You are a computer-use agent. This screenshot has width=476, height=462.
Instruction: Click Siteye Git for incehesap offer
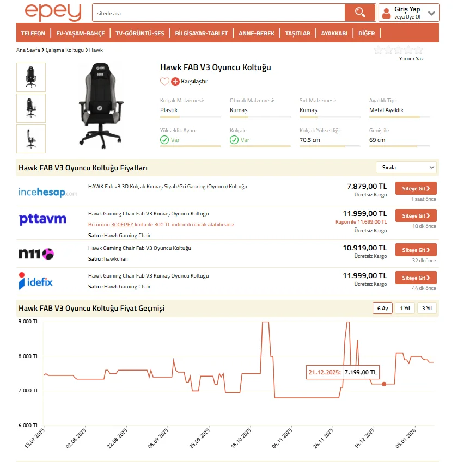tap(416, 188)
